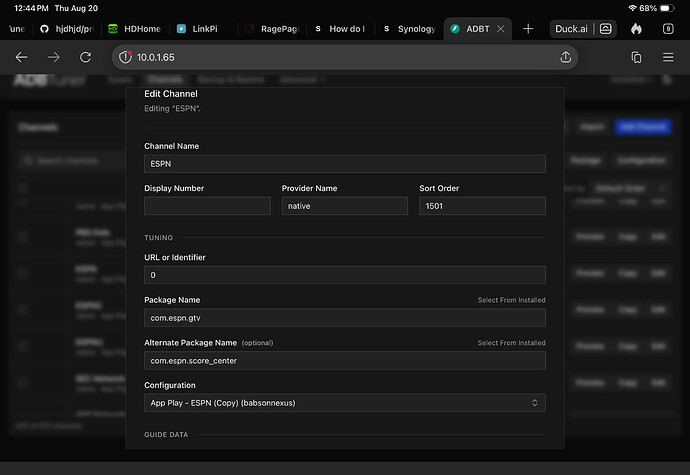Edit the Sort Order field 1501
The image size is (690, 475).
click(482, 206)
